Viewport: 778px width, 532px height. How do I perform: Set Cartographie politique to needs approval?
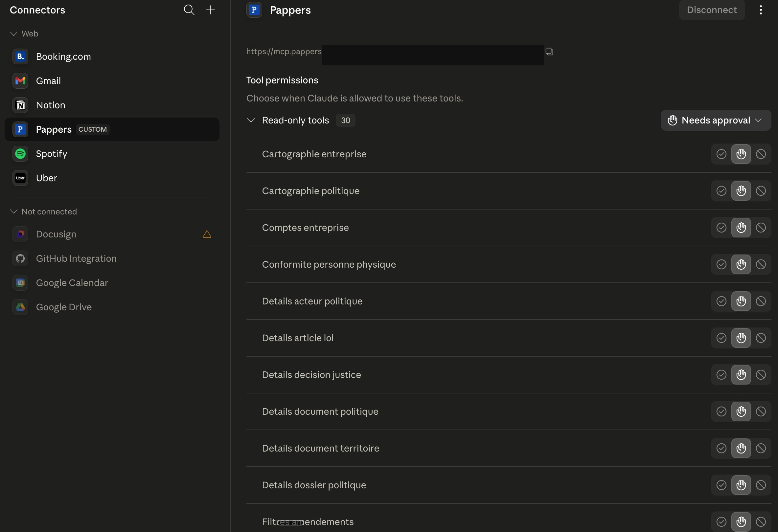tap(741, 191)
